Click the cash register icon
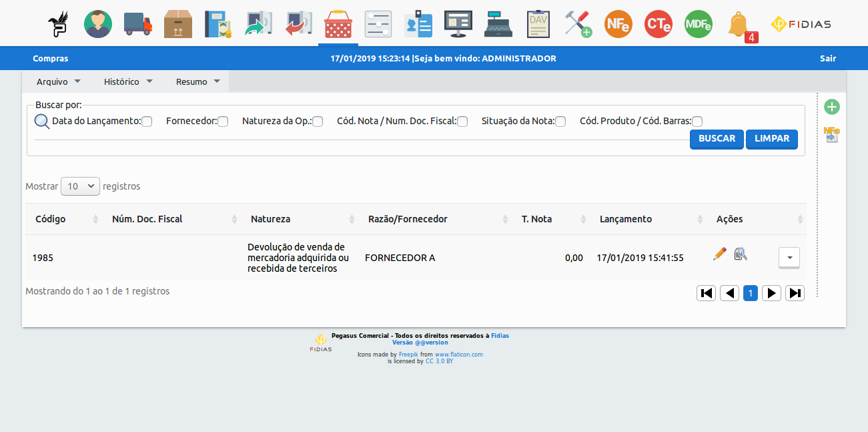 [x=498, y=23]
